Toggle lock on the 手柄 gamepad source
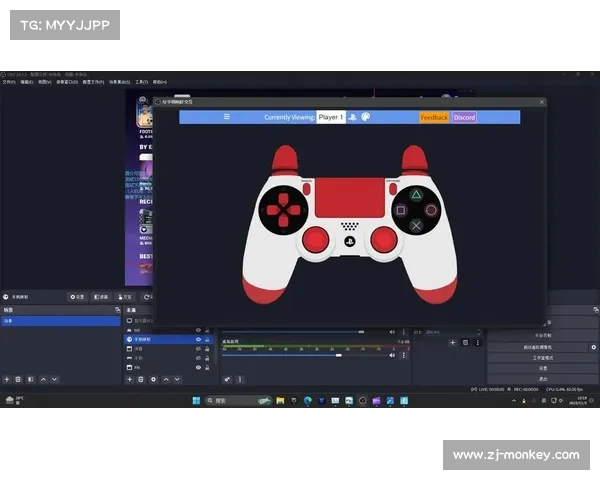The height and width of the screenshot is (480, 600). [x=207, y=358]
